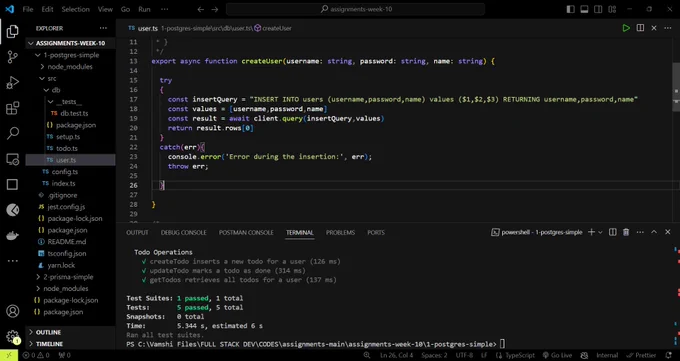Change encoding via UTF-8
This screenshot has height=361, width=680.
[x=464, y=355]
